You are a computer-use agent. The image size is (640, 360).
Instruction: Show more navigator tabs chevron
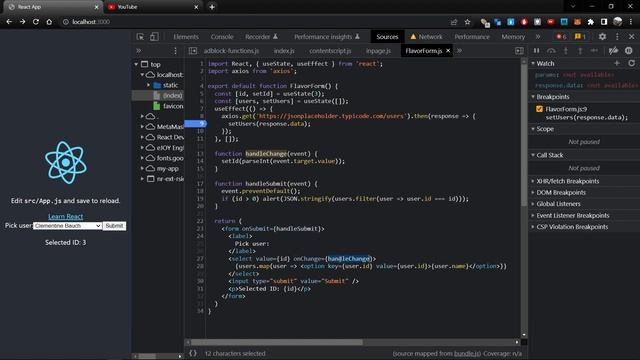pyautogui.click(x=139, y=51)
